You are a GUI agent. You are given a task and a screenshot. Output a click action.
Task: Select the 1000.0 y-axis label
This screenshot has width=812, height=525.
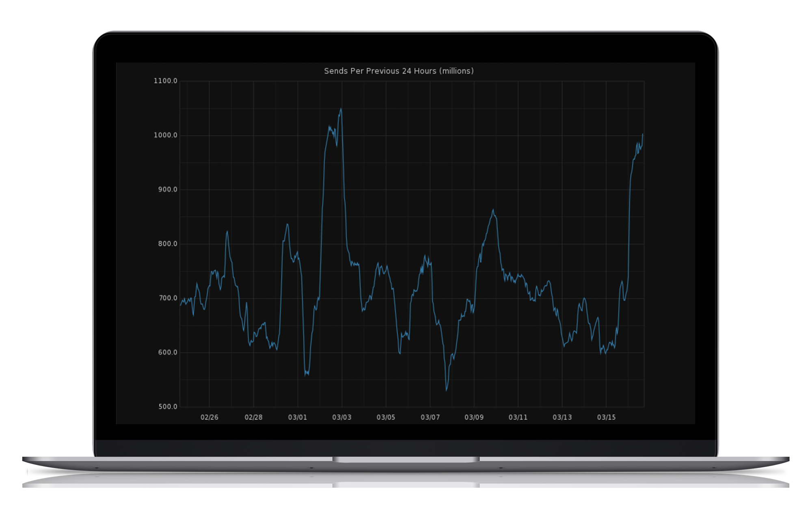pyautogui.click(x=165, y=135)
